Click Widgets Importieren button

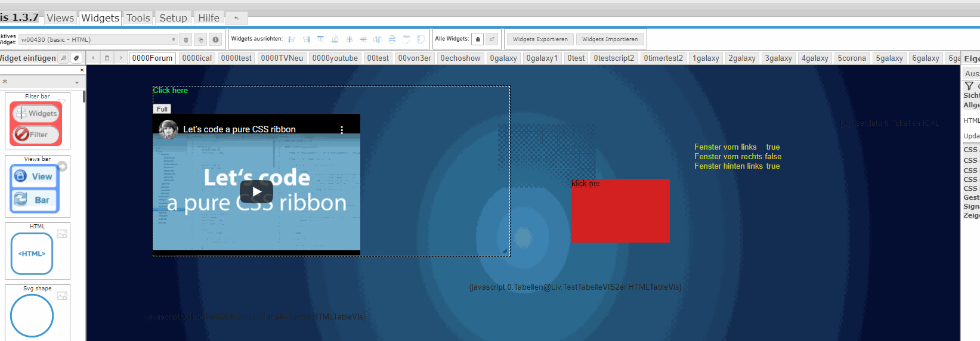[610, 39]
